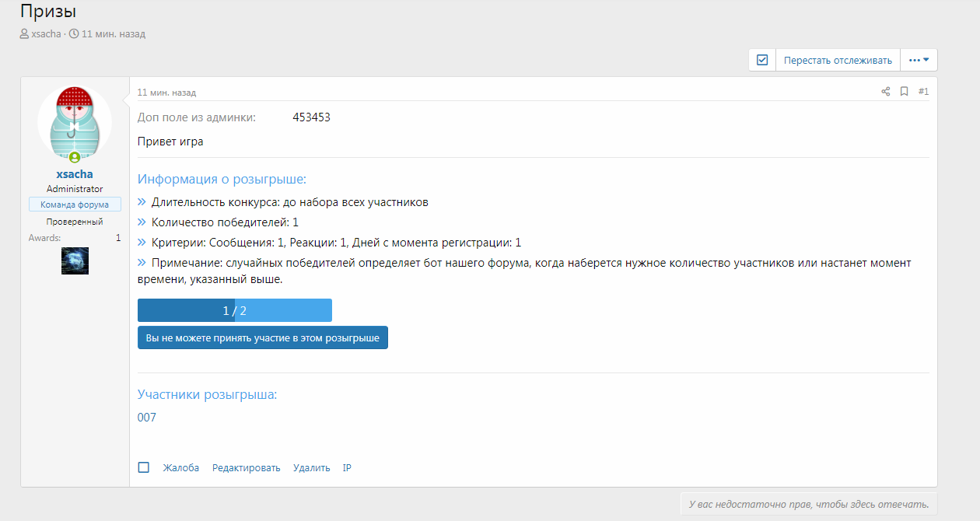This screenshot has height=521, width=980.
Task: Open the post permalink #1
Action: point(923,92)
